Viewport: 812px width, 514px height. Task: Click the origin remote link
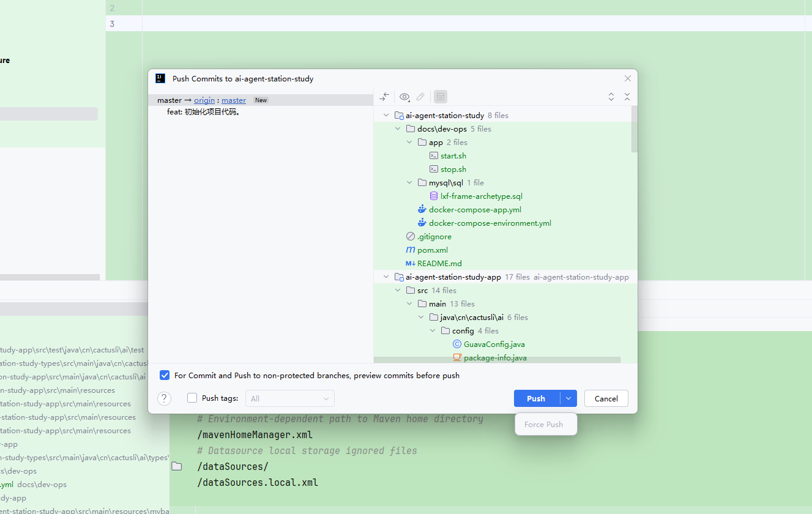click(x=204, y=100)
